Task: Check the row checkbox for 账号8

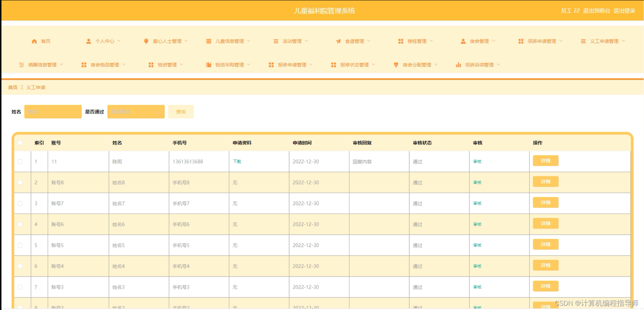Action: click(x=20, y=183)
